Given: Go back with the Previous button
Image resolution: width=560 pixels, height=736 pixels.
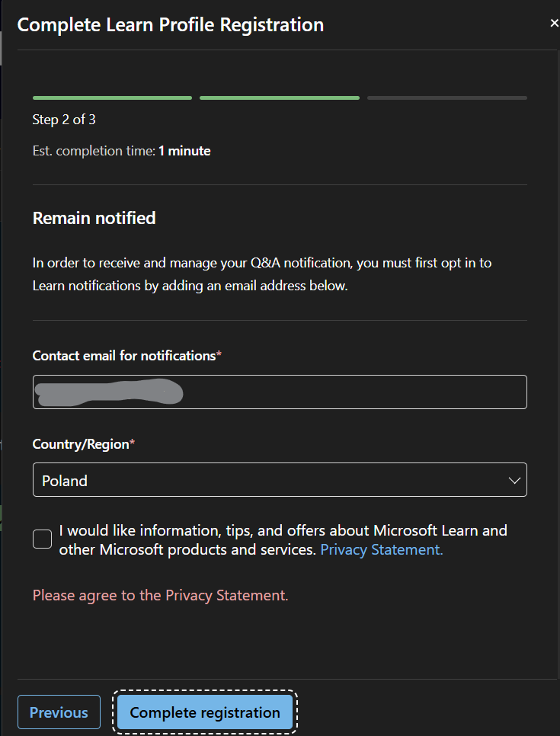Looking at the screenshot, I should click(x=59, y=712).
